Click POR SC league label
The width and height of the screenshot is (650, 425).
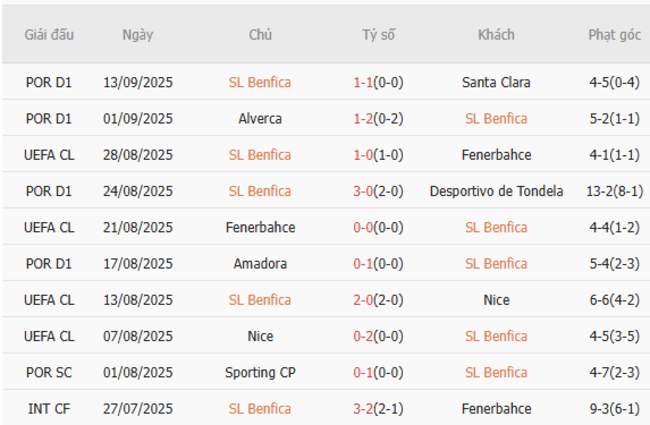(x=49, y=373)
